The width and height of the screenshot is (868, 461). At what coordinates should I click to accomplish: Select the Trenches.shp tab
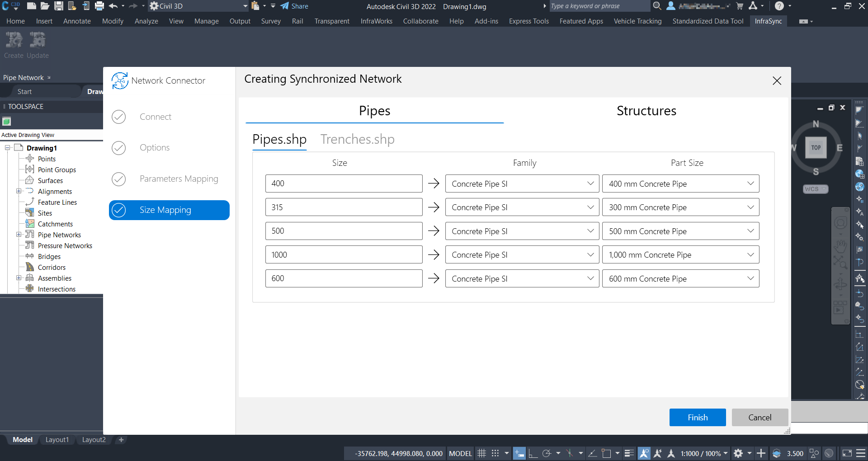357,140
